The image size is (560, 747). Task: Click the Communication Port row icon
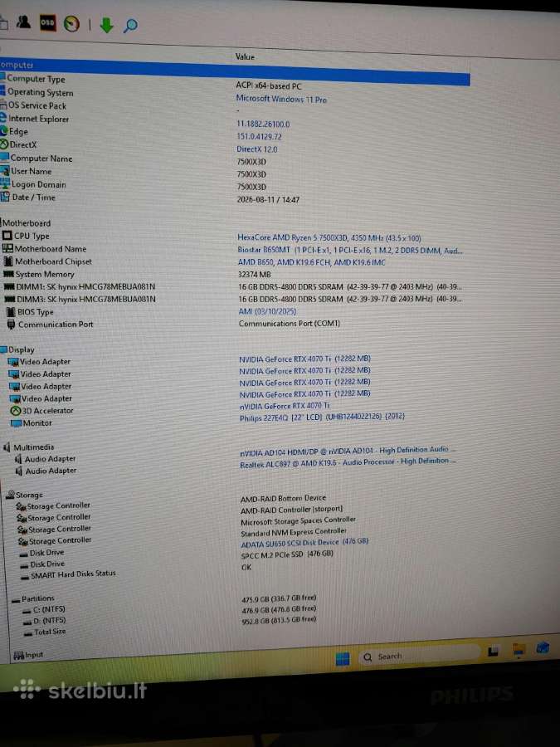tap(12, 325)
